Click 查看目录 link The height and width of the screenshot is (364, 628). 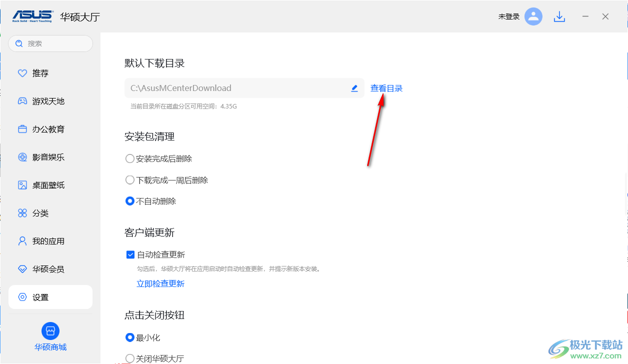(x=386, y=88)
